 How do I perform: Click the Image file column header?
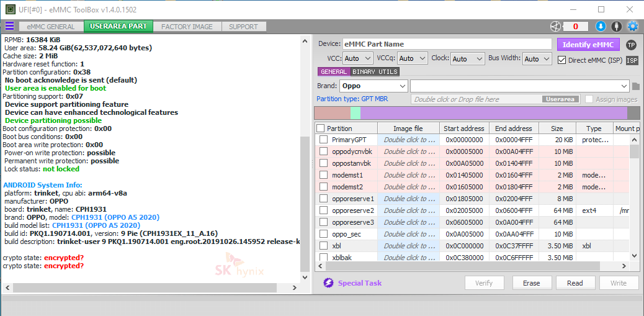408,129
